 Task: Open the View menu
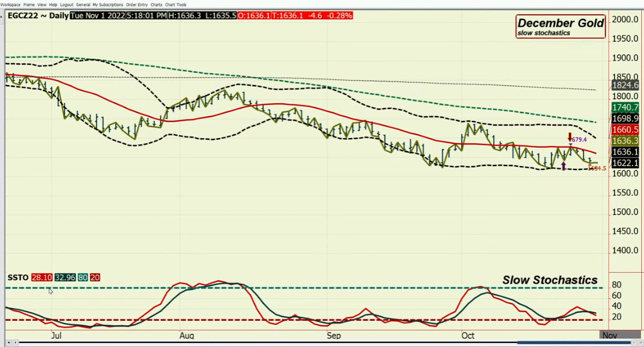click(x=42, y=4)
